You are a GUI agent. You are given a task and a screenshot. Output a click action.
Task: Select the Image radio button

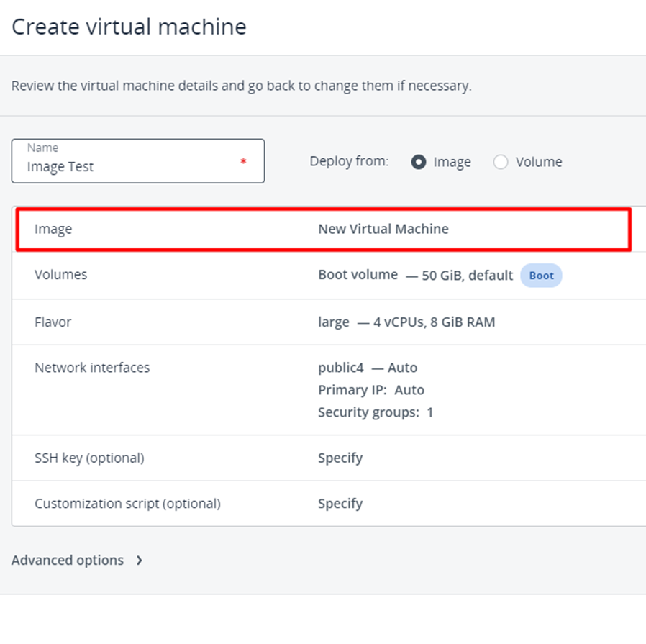pos(419,162)
